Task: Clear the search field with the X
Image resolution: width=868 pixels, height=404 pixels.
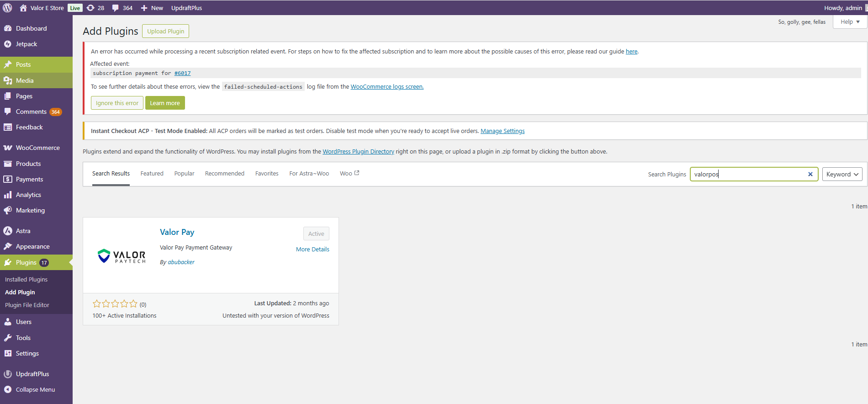Action: point(810,174)
